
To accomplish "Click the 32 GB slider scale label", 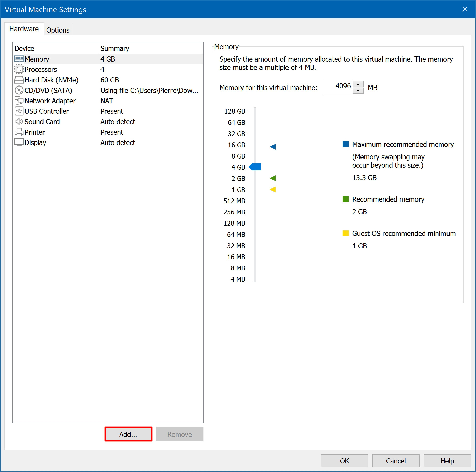I will 237,134.
